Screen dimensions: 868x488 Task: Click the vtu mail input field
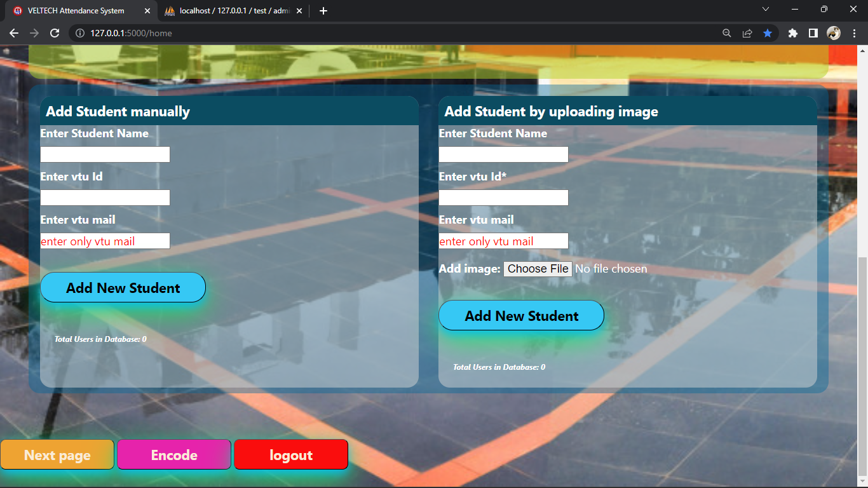coord(105,241)
